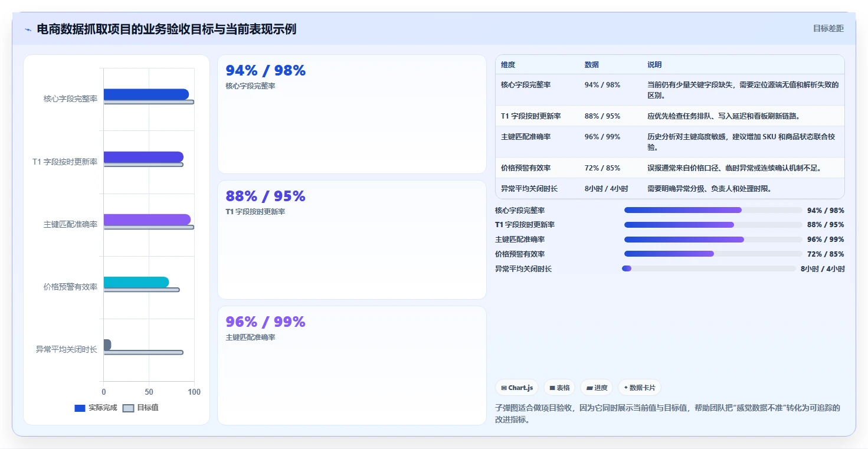Click the dashboard title 电商数据抓取项目的业务验收目标
The height and width of the screenshot is (449, 868).
point(166,29)
